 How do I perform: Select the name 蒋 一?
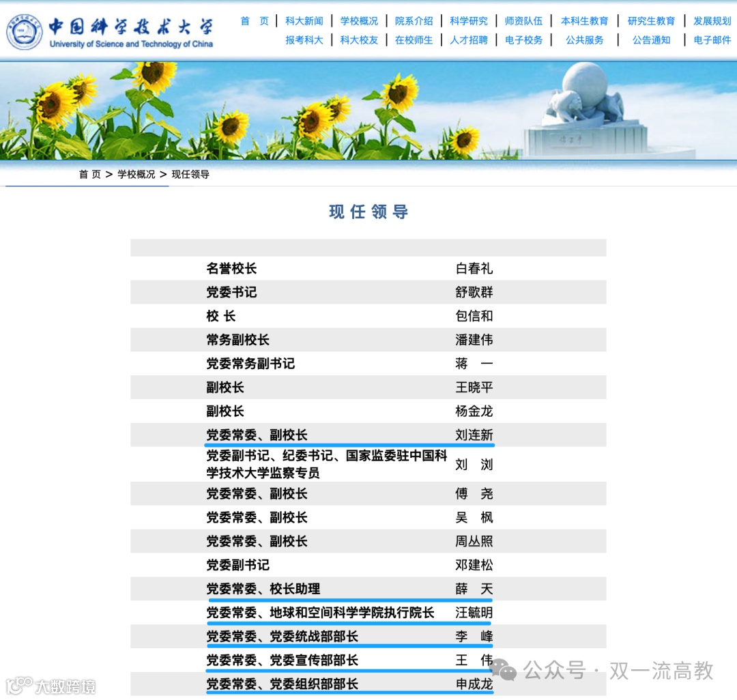(474, 364)
